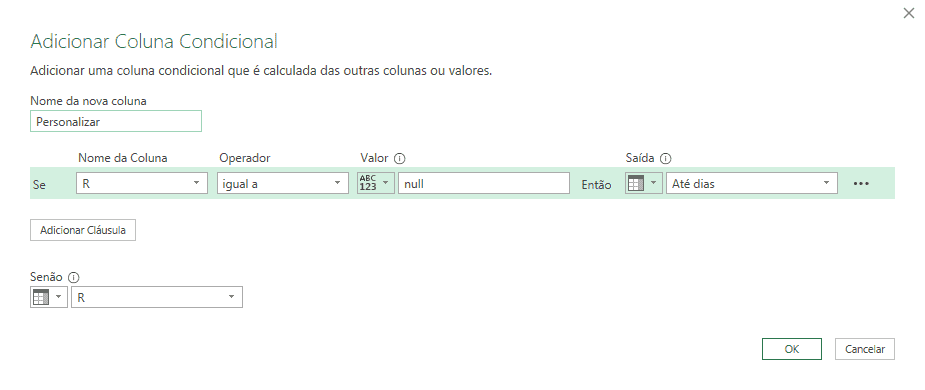The width and height of the screenshot is (925, 390).
Task: Close the Adicionar Coluna Condicional dialog
Action: click(x=908, y=13)
